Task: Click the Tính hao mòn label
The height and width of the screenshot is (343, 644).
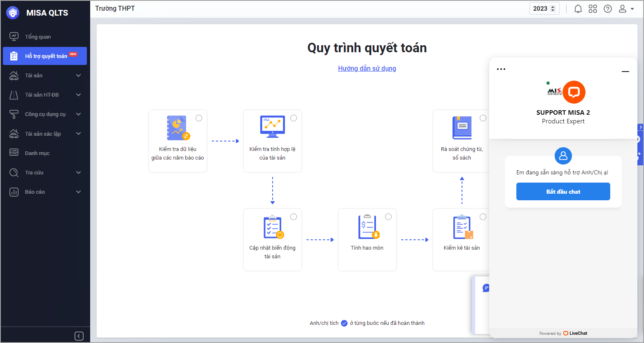Action: (x=367, y=248)
